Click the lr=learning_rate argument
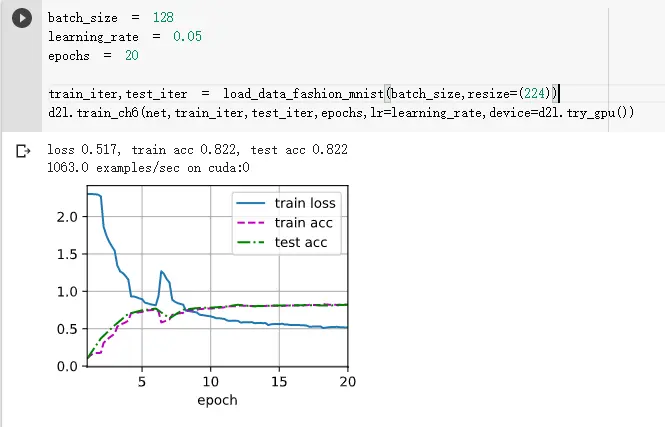 pyautogui.click(x=426, y=113)
